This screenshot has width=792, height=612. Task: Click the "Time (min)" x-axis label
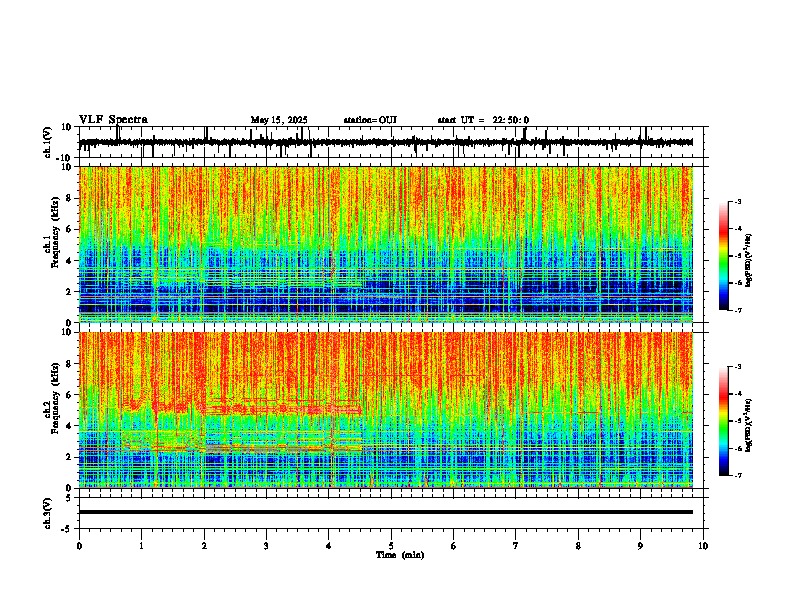[400, 555]
